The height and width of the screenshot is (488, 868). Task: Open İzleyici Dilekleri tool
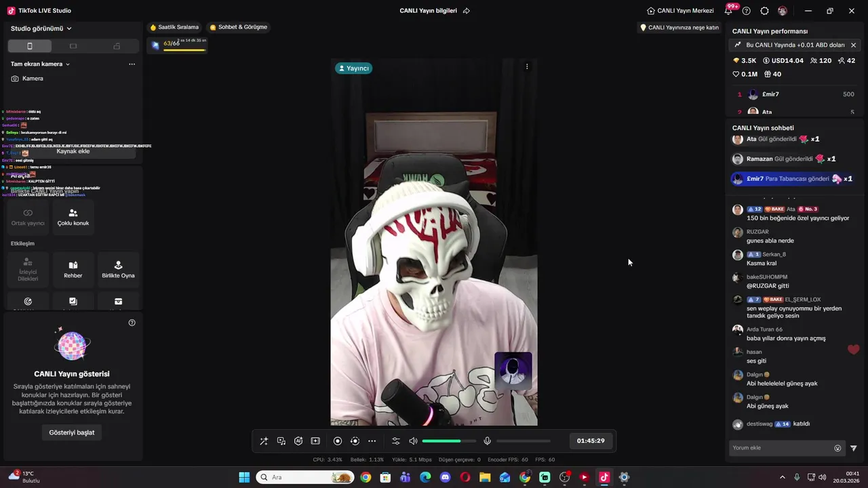point(28,270)
